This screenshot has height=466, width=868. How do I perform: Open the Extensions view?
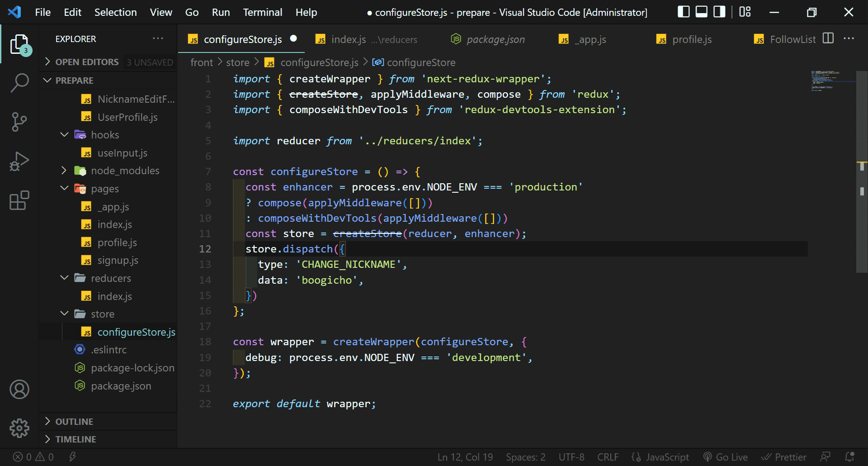tap(19, 200)
